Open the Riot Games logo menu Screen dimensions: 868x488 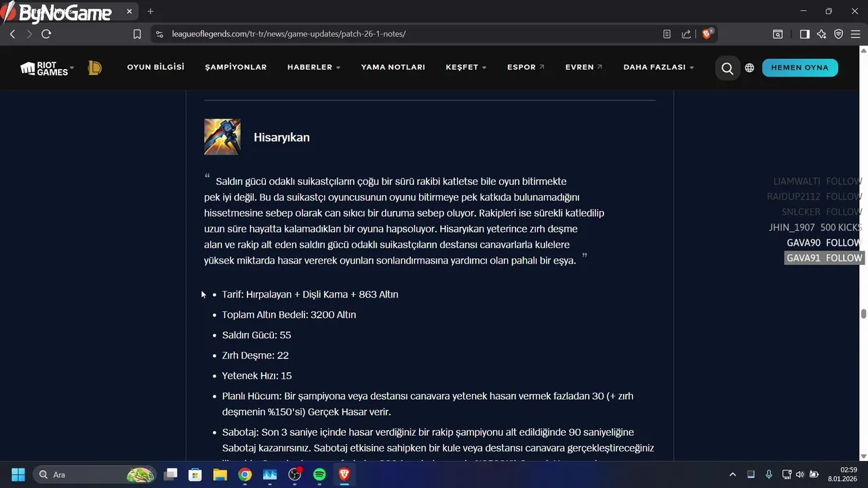(x=47, y=68)
